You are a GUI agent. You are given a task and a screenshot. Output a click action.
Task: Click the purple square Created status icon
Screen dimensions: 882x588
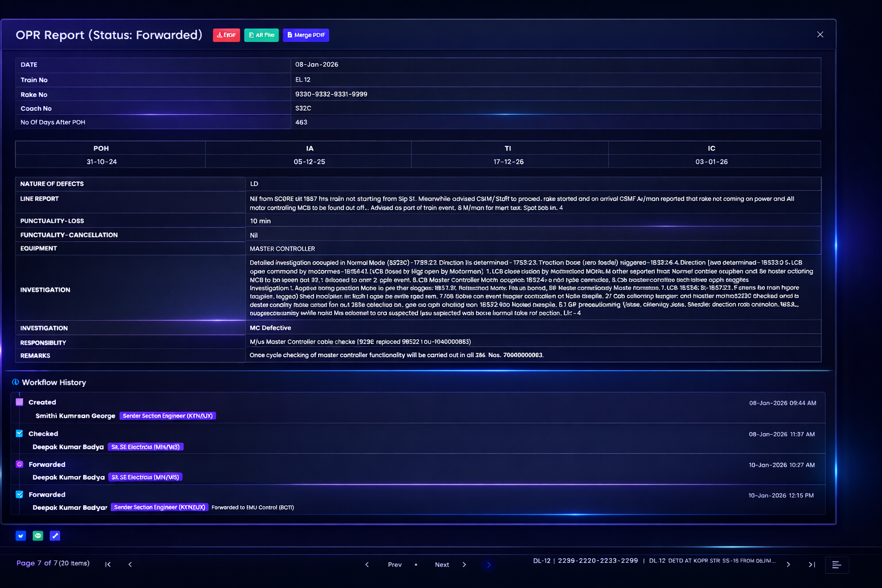coord(20,403)
